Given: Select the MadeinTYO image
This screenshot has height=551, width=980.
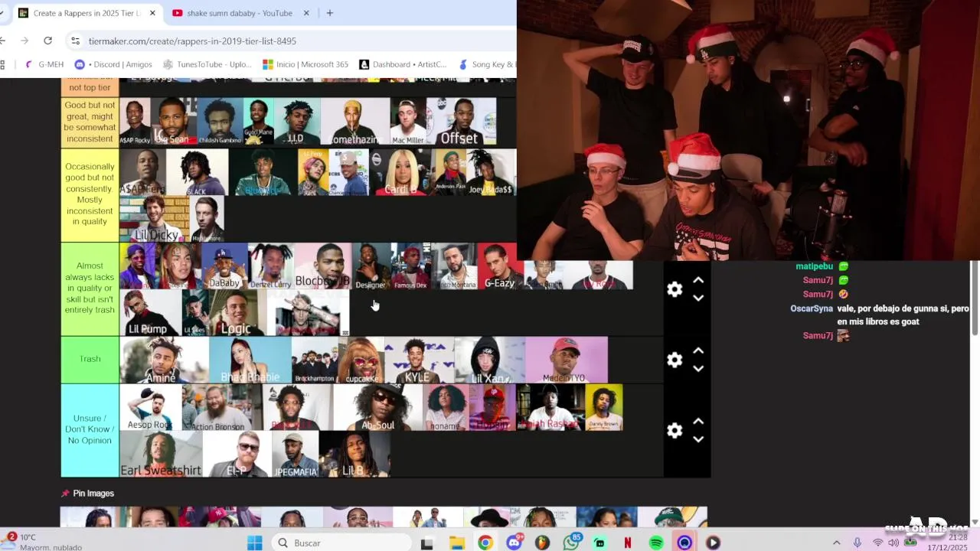Looking at the screenshot, I should tap(566, 360).
